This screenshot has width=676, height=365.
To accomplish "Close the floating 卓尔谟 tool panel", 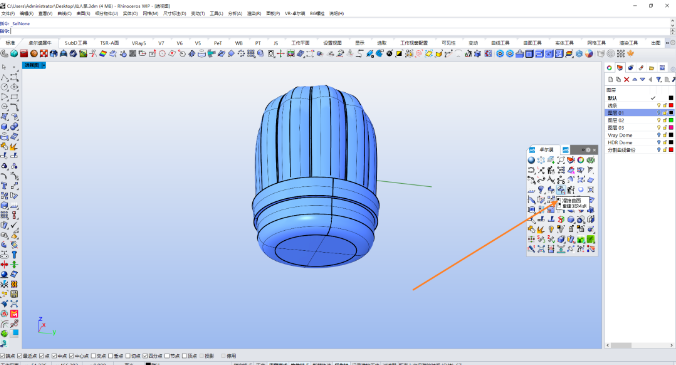I will point(595,150).
